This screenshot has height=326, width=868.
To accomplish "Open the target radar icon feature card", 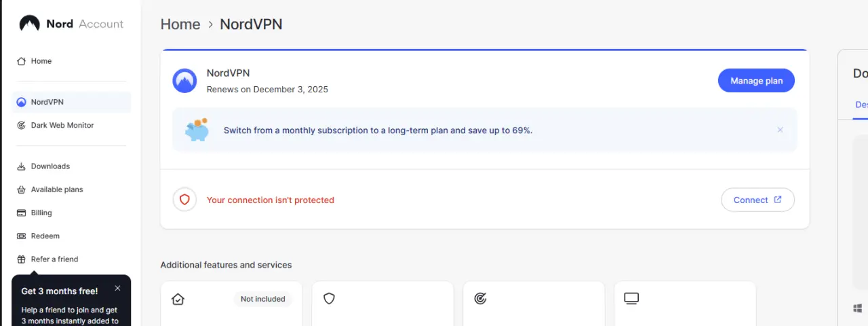I will (x=534, y=304).
